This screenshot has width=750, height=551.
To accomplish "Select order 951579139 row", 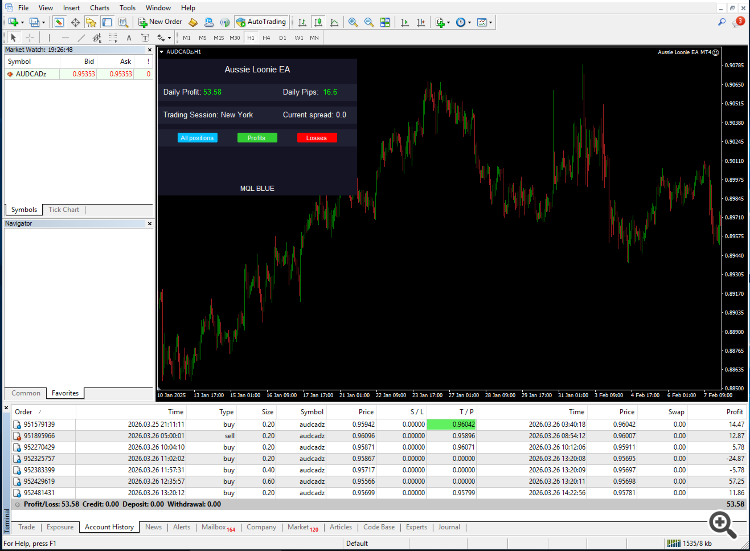I will (x=379, y=424).
